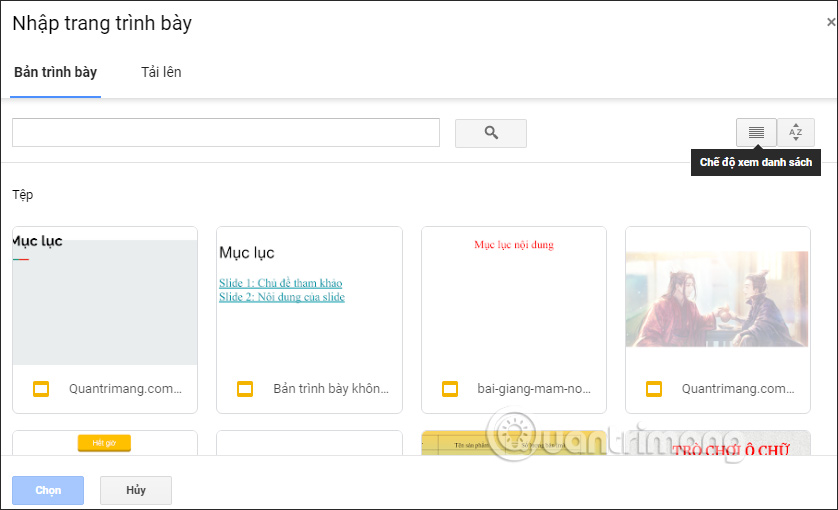Open Slide 1: Chủ đề tham khảo link
The height and width of the screenshot is (510, 838).
tap(281, 283)
